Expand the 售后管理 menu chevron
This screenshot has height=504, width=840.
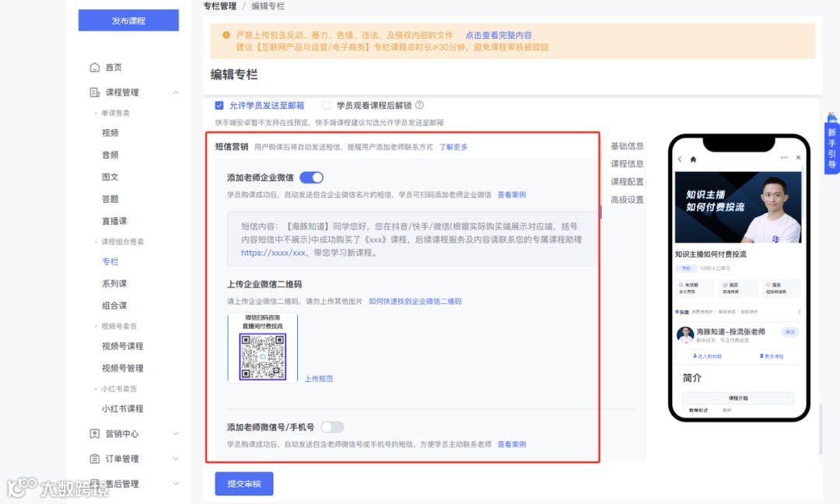point(176,484)
